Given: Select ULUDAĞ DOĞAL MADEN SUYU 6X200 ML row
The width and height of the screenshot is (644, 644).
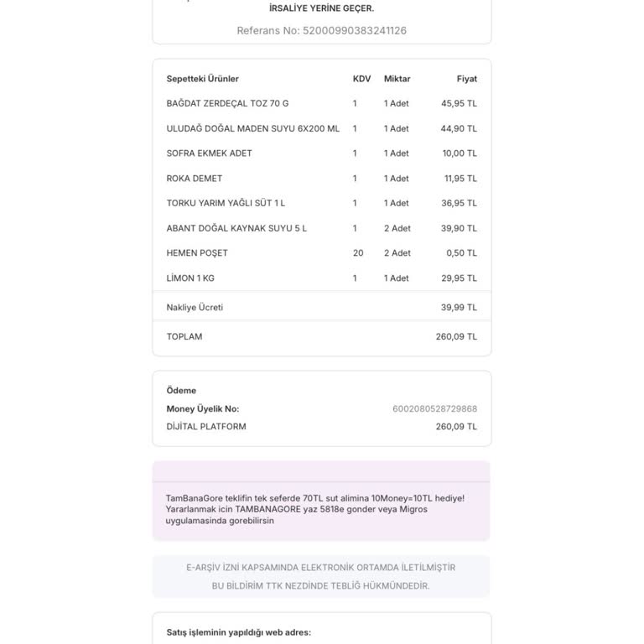Looking at the screenshot, I should 322,128.
